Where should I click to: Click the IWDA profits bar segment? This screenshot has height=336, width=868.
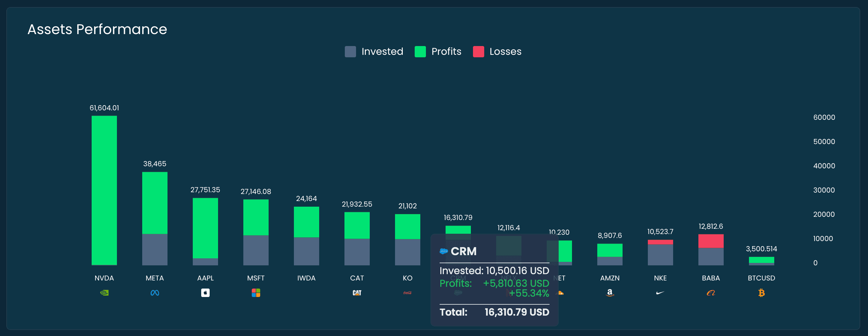point(307,222)
